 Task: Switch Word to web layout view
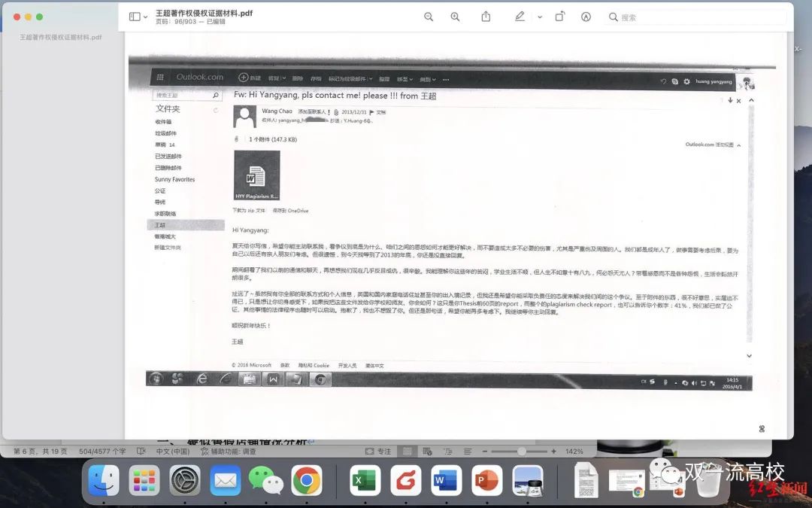[x=427, y=452]
